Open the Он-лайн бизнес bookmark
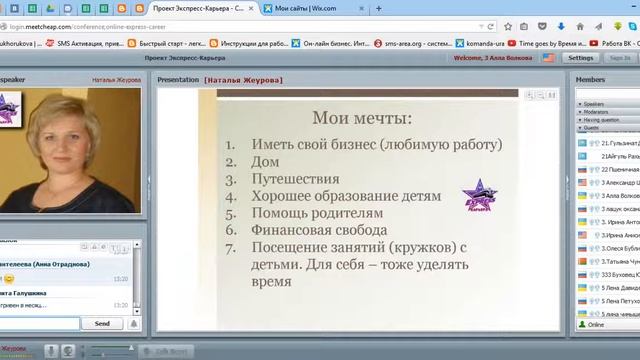The image size is (640, 360). [331, 43]
